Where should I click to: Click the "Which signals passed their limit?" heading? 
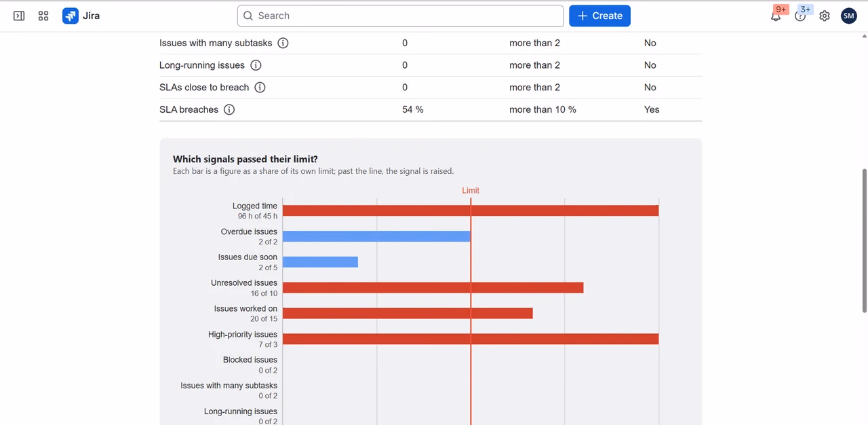pyautogui.click(x=245, y=160)
